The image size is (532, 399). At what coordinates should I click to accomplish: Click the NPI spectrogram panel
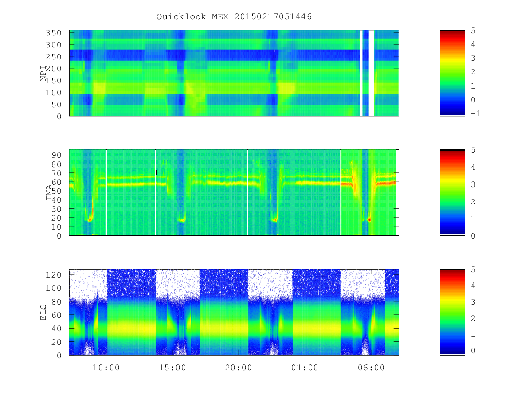click(x=234, y=73)
